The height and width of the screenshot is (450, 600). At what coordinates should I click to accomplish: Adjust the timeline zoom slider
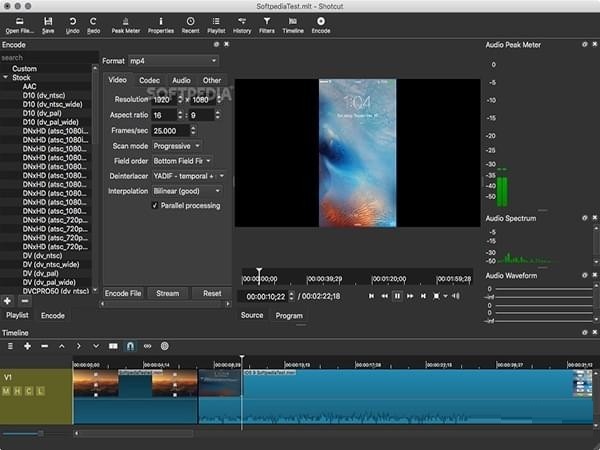coord(40,434)
